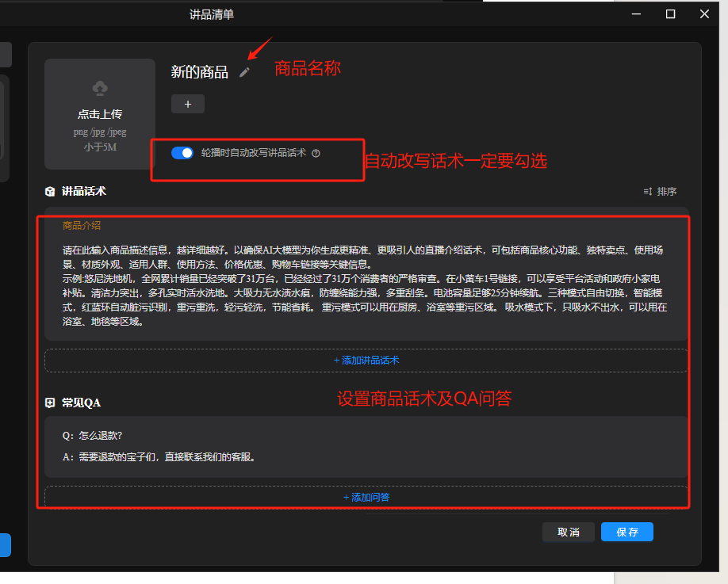Select the Q: 怎么退款? question line

(93, 436)
